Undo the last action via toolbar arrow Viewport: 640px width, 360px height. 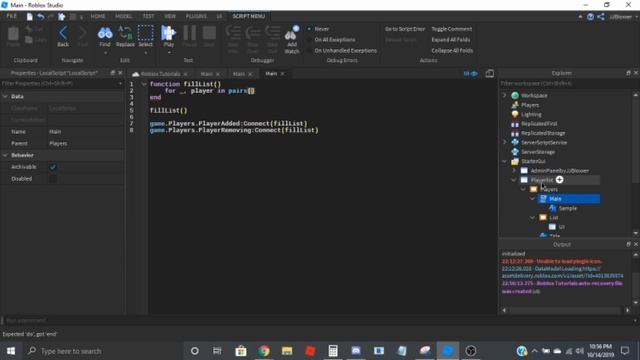tap(40, 16)
